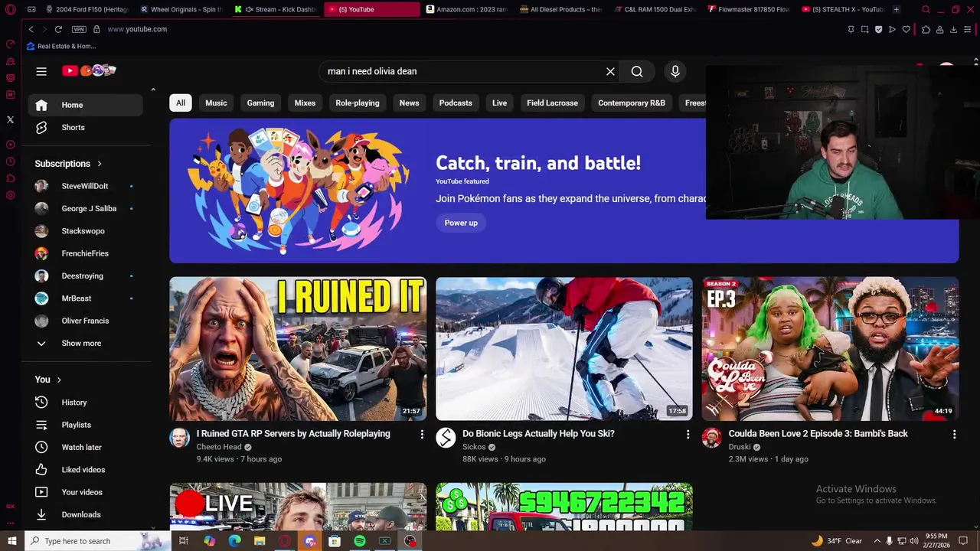
Task: Select the News filter chip
Action: 409,103
